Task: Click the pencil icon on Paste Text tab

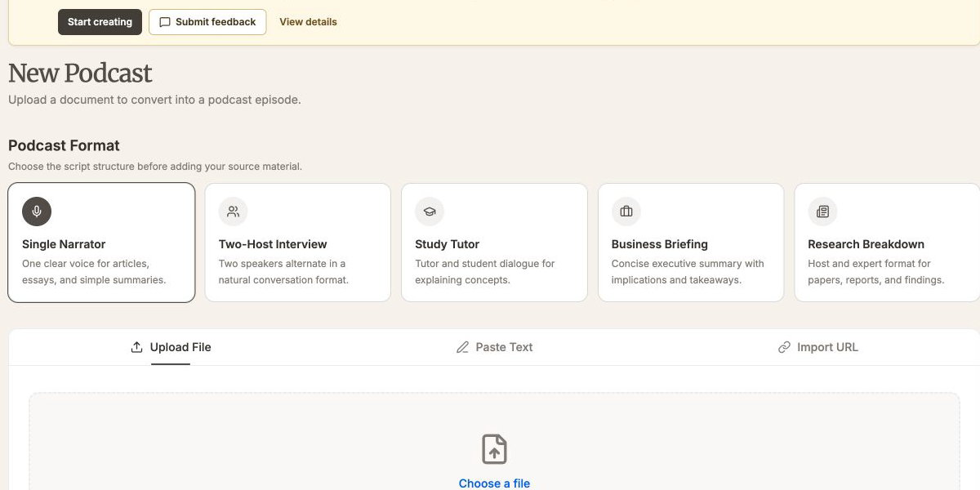Action: (462, 347)
